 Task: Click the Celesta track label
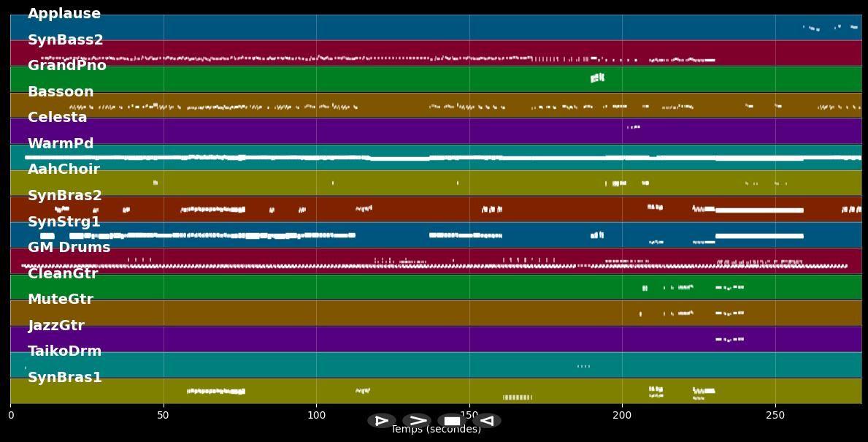click(58, 118)
